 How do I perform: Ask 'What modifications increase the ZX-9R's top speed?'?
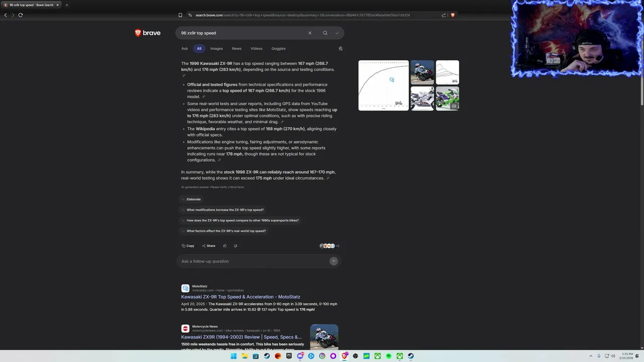222,210
